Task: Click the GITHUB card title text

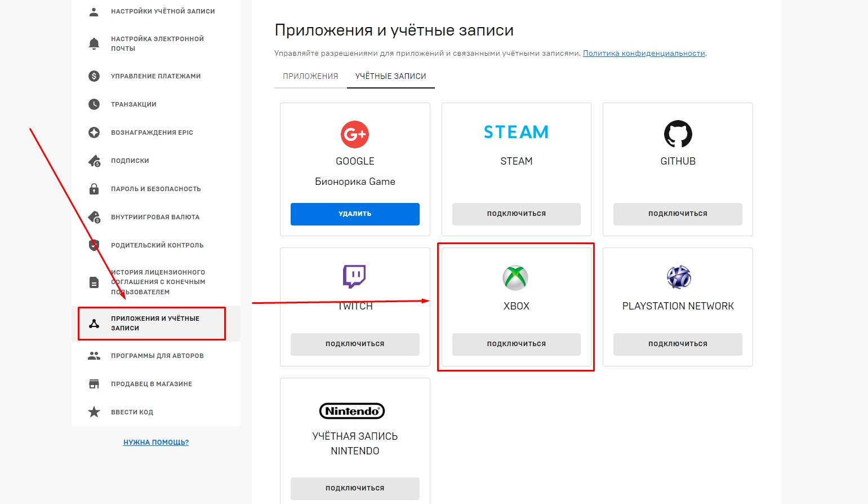Action: (x=678, y=161)
